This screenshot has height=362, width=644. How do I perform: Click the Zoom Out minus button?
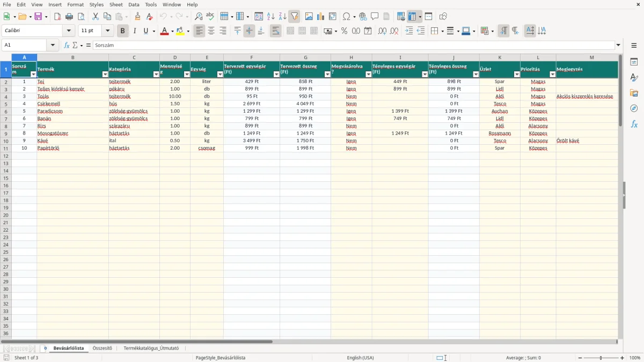580,358
